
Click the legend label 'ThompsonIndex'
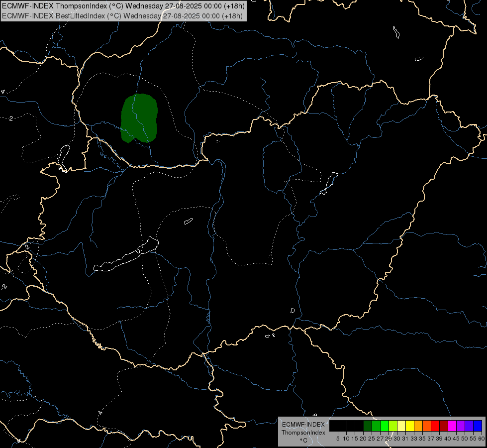[x=303, y=433]
